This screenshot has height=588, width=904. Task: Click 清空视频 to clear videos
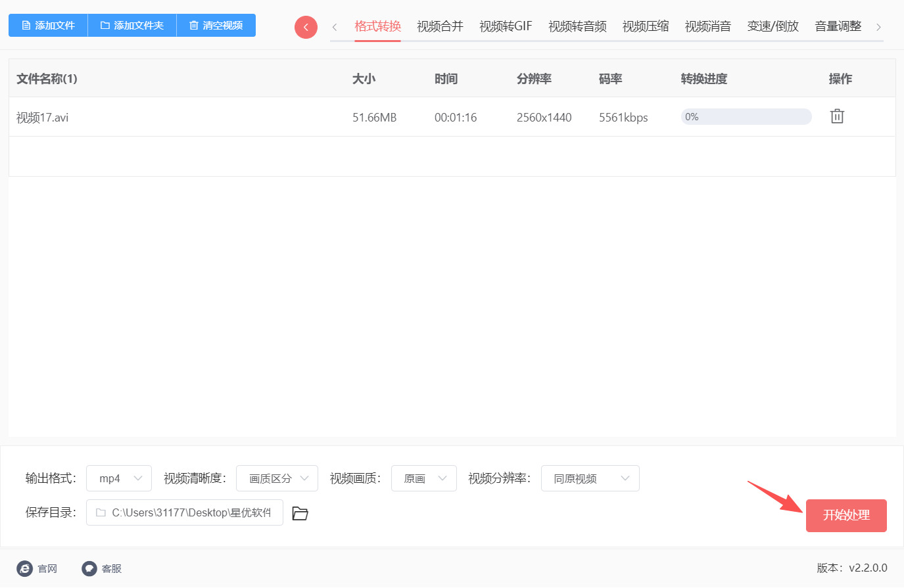(216, 26)
